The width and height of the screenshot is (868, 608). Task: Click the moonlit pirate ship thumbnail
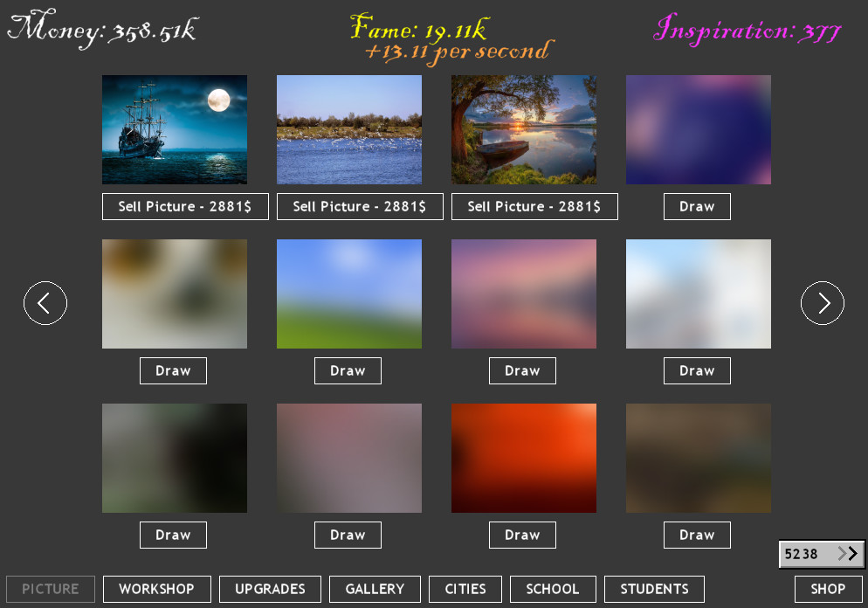point(174,129)
